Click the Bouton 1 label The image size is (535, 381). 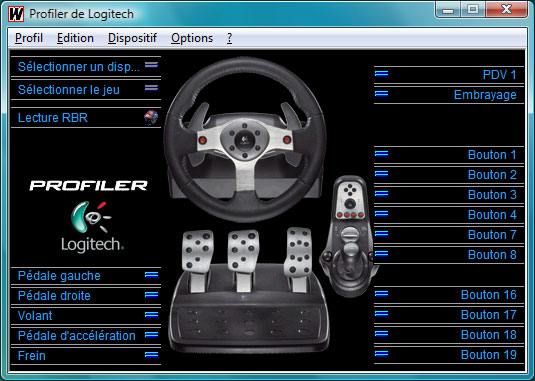tap(492, 155)
